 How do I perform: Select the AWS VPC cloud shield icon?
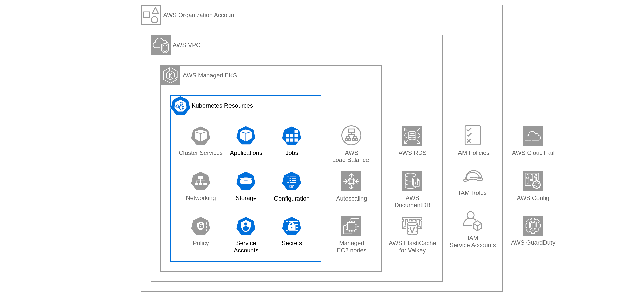[x=161, y=45]
